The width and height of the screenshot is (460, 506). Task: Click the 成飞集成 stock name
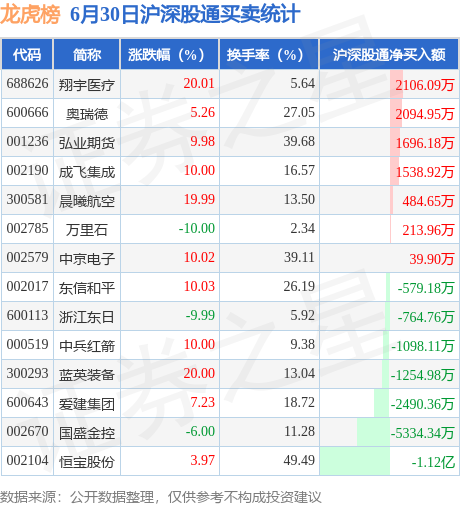(87, 172)
